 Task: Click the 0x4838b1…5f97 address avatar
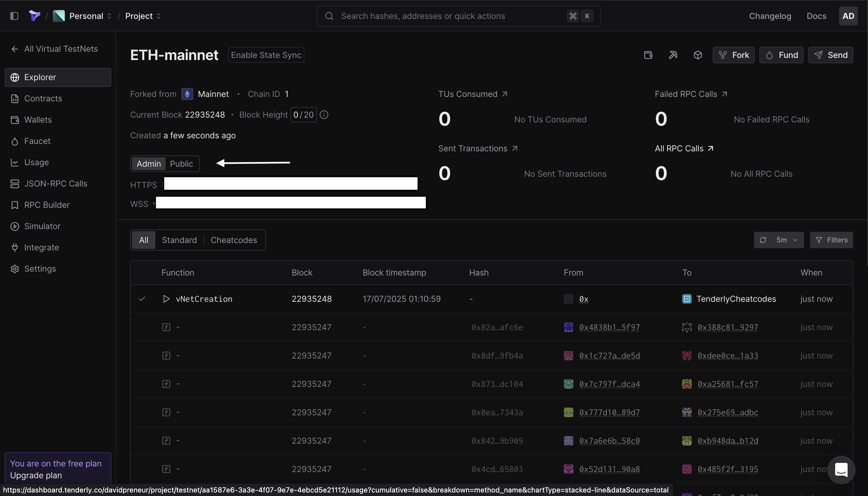(568, 328)
